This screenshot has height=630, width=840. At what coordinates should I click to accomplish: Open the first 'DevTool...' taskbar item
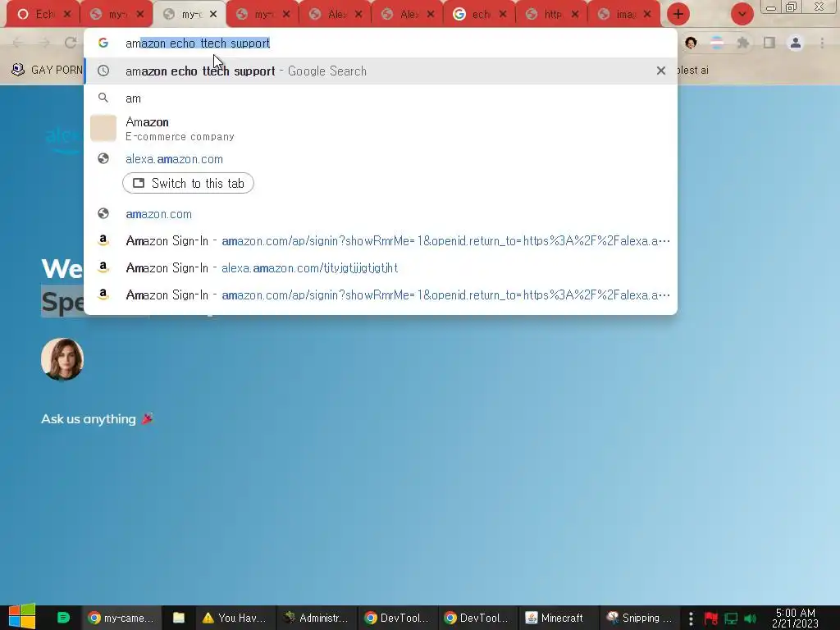(397, 618)
